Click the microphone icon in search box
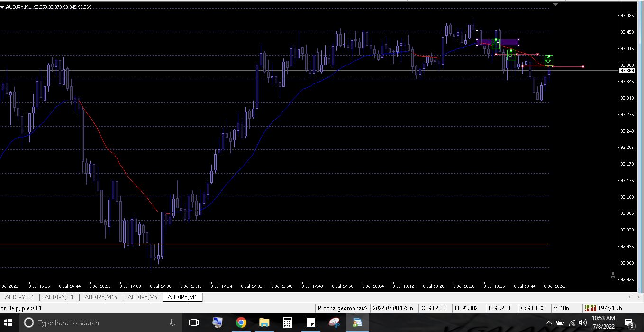 tap(173, 323)
